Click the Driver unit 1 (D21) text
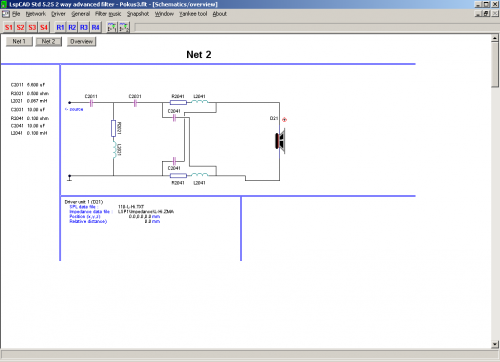This screenshot has height=362, width=500. [84, 202]
